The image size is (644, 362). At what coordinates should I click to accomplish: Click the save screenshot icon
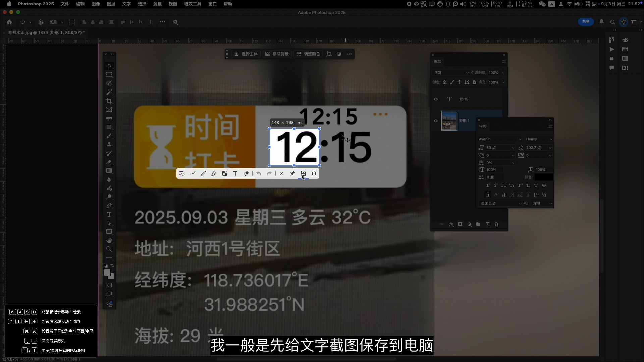[x=303, y=173]
